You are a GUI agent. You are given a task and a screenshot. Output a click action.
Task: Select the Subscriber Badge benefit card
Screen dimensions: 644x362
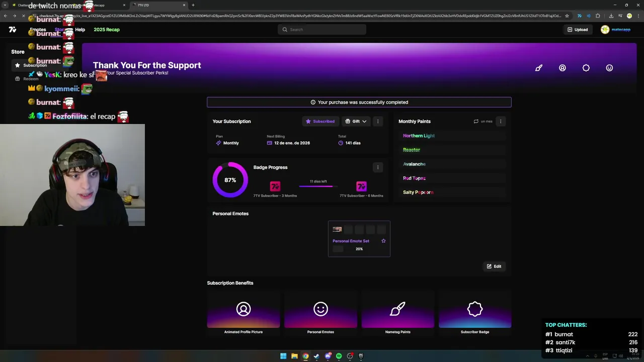click(x=475, y=313)
